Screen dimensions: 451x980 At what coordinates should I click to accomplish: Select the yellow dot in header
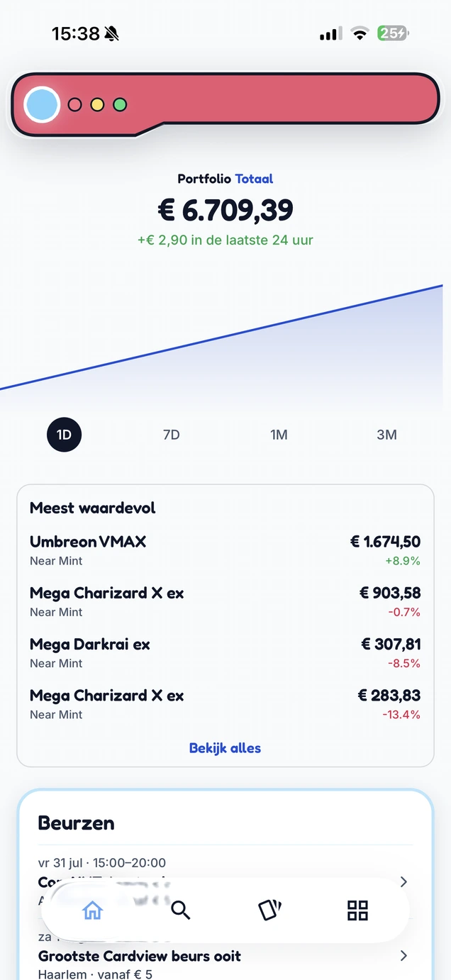click(x=97, y=105)
